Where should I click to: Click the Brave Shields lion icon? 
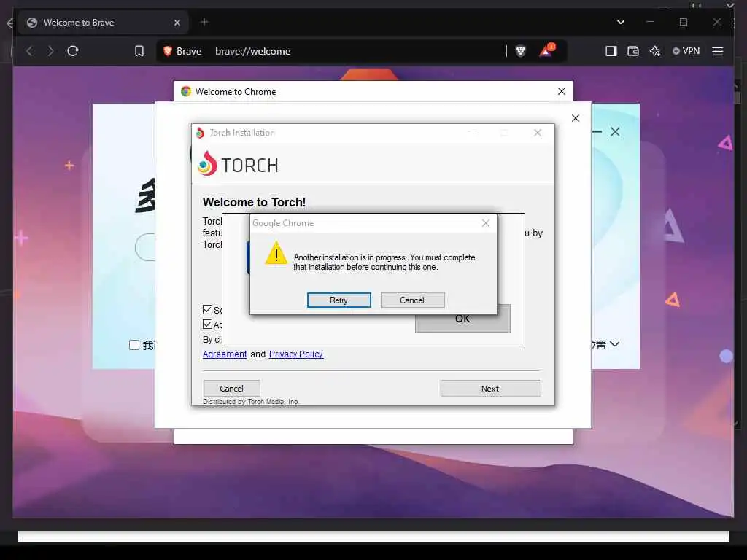coord(521,51)
